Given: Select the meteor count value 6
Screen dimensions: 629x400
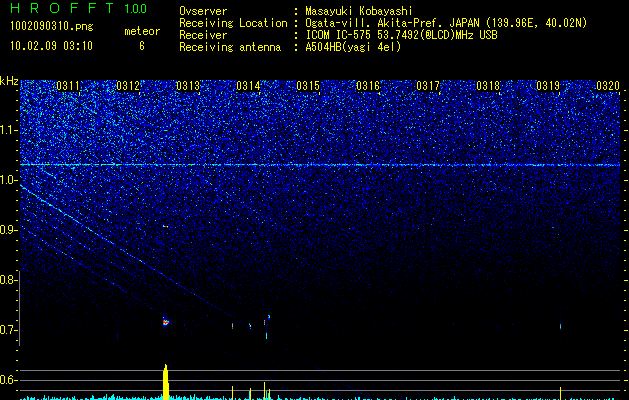Looking at the screenshot, I should 142,46.
